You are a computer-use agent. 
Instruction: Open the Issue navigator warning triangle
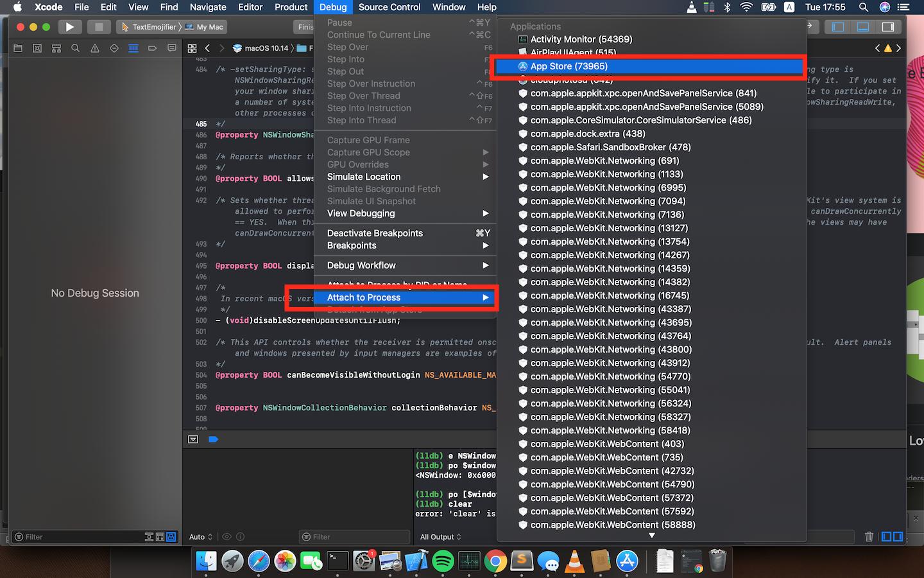(94, 48)
